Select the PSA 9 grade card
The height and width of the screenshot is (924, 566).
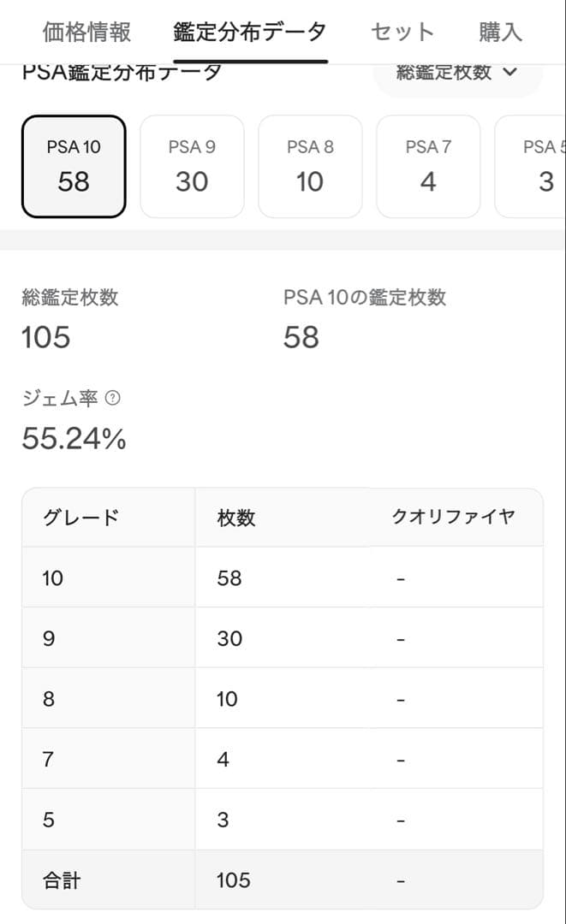tap(192, 165)
